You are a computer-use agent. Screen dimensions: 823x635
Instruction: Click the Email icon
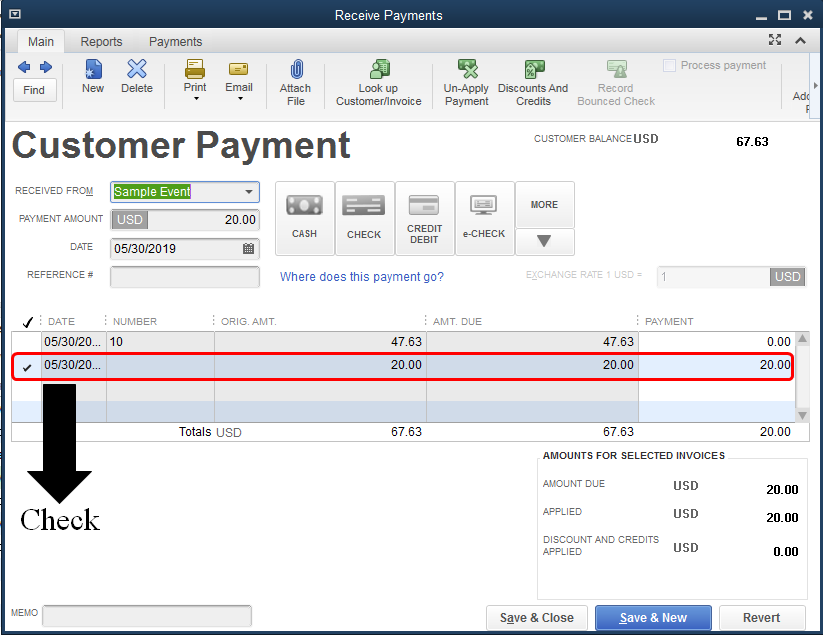pos(239,69)
